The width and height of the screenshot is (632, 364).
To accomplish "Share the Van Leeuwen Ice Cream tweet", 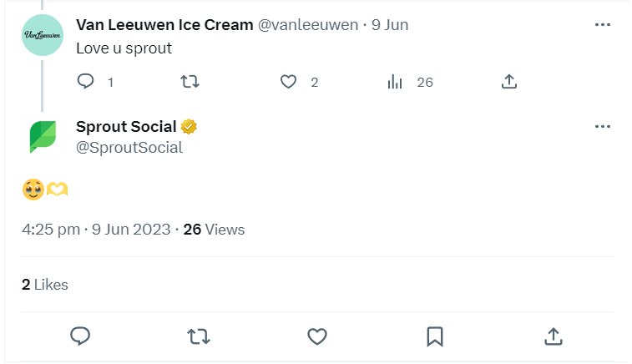I will point(509,82).
